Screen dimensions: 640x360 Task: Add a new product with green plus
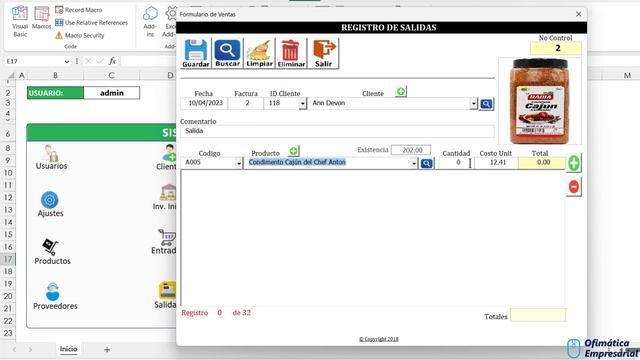(x=293, y=151)
